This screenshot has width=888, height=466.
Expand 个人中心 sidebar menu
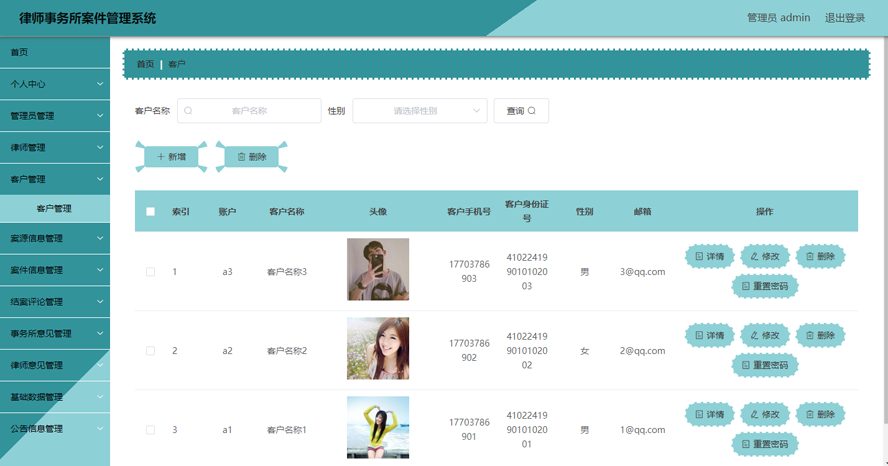coord(55,84)
